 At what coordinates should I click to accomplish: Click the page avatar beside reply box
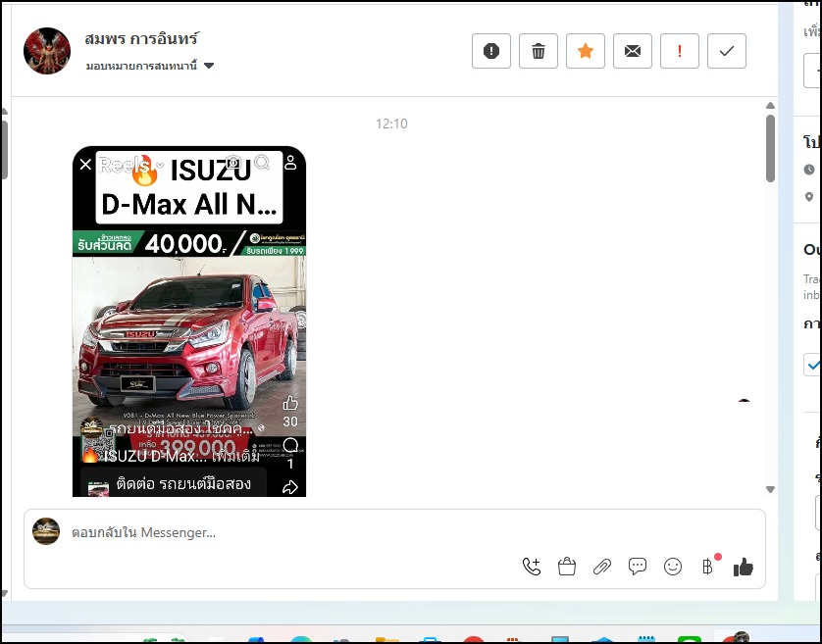(x=46, y=531)
